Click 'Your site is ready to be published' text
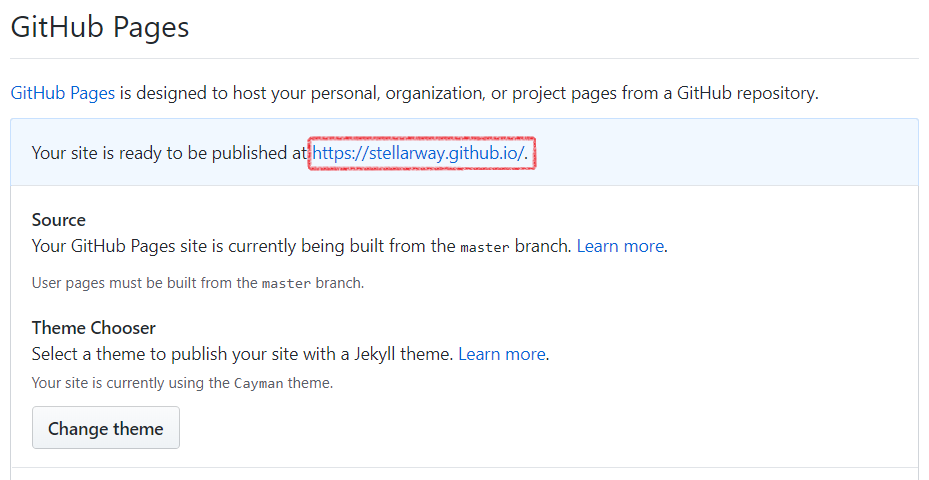 click(x=169, y=153)
